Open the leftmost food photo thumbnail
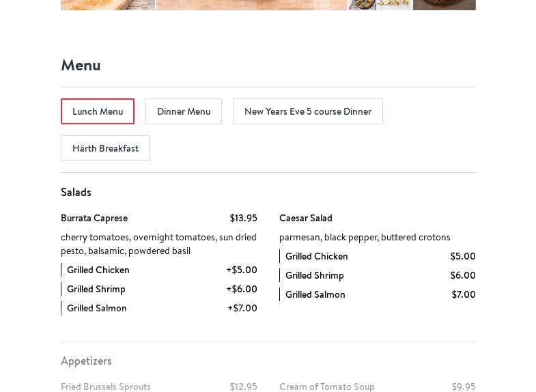Image resolution: width=536 pixels, height=392 pixels. [108, 5]
